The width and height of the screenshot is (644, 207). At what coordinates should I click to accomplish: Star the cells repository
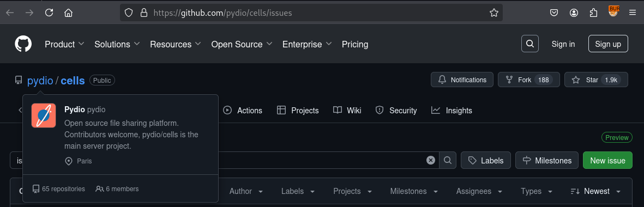(x=596, y=80)
